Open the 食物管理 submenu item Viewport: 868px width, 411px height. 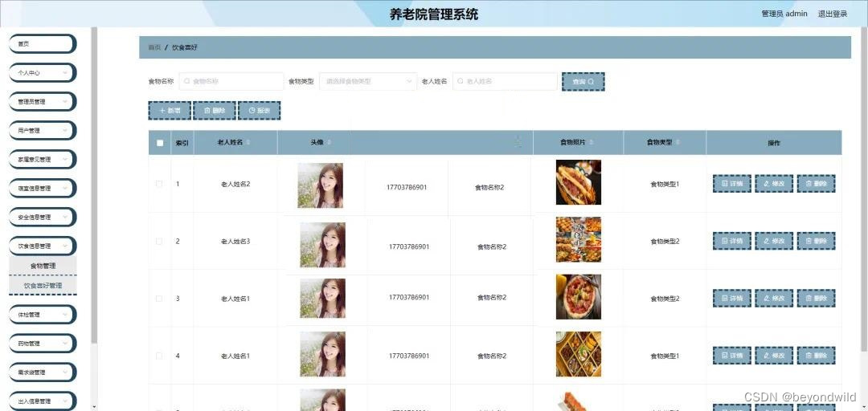click(x=43, y=266)
